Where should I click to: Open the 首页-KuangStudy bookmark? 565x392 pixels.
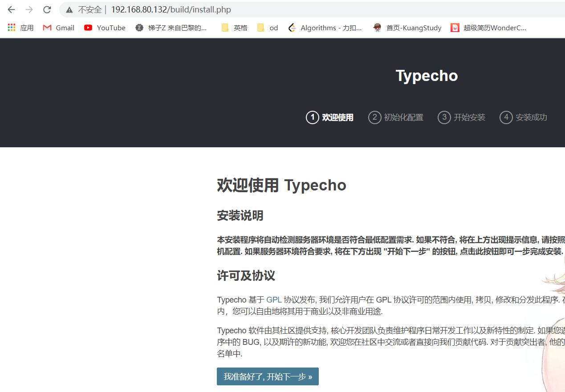(407, 28)
